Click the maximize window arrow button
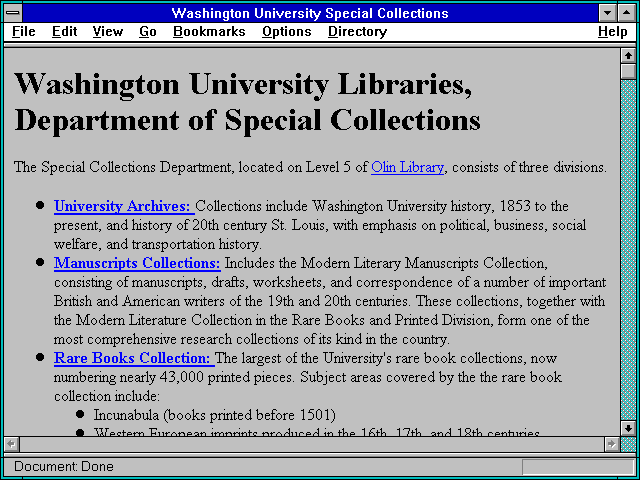This screenshot has height=480, width=640. pyautogui.click(x=627, y=13)
